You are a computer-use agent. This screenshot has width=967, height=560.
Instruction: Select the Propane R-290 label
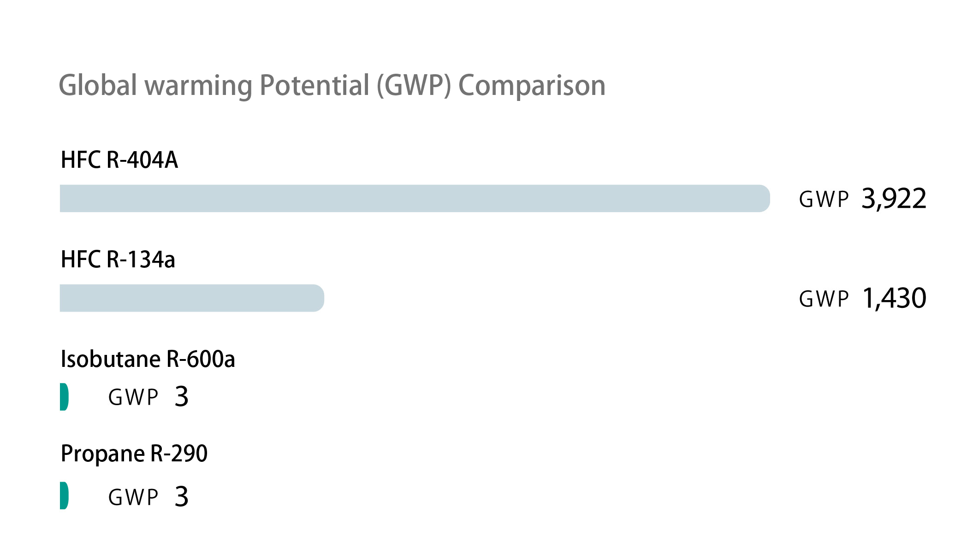pyautogui.click(x=134, y=454)
